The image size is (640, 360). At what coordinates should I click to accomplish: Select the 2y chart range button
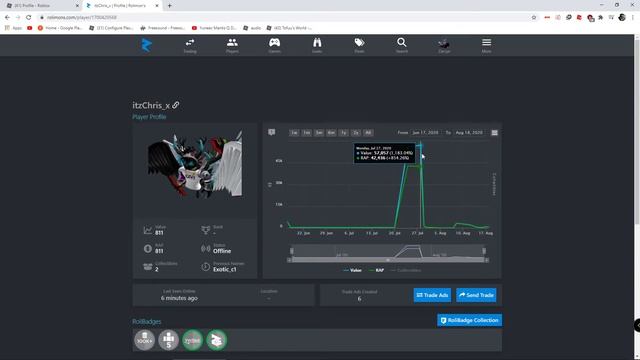click(x=356, y=133)
